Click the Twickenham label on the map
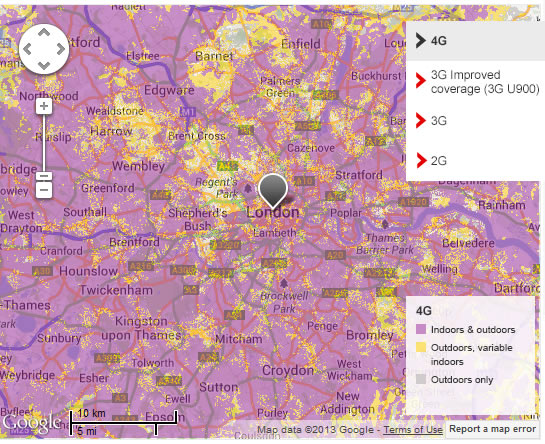The image size is (545, 444). [116, 290]
